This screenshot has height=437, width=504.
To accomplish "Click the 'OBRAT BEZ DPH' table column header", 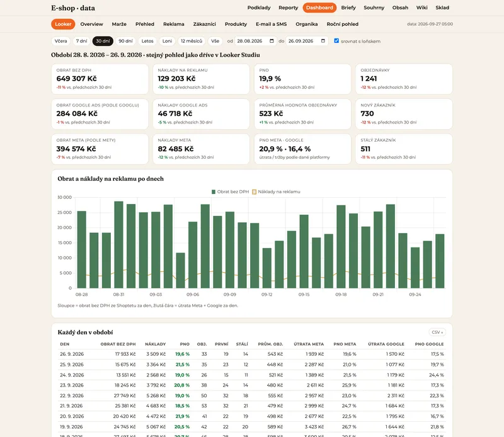I will tap(118, 344).
